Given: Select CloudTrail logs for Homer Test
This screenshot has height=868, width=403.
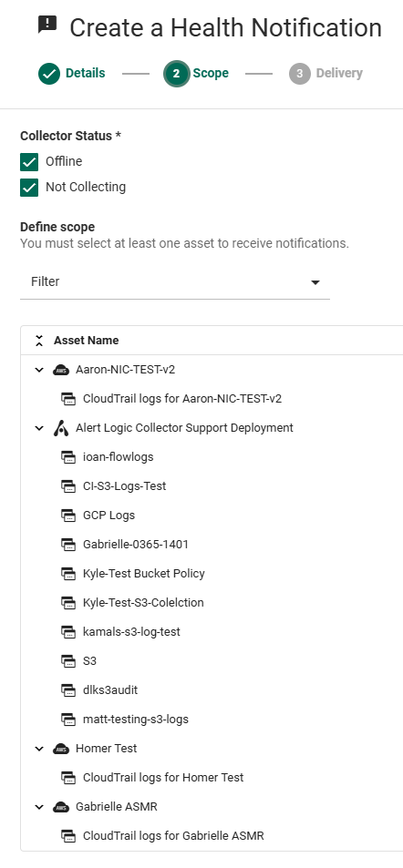Looking at the screenshot, I should (163, 778).
